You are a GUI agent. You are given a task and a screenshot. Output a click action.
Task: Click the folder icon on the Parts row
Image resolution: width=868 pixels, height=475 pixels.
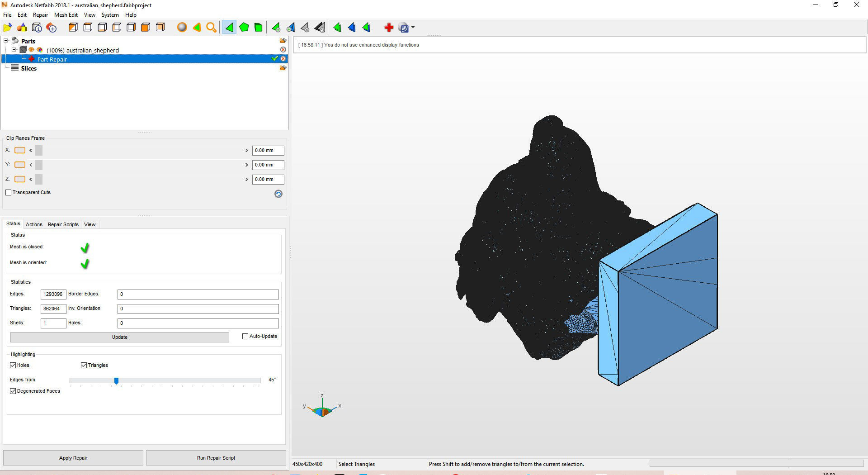click(283, 41)
